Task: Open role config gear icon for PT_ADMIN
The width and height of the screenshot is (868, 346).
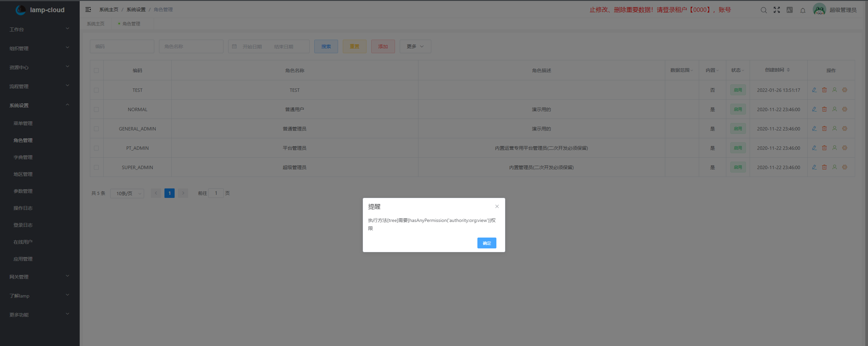Action: click(845, 148)
